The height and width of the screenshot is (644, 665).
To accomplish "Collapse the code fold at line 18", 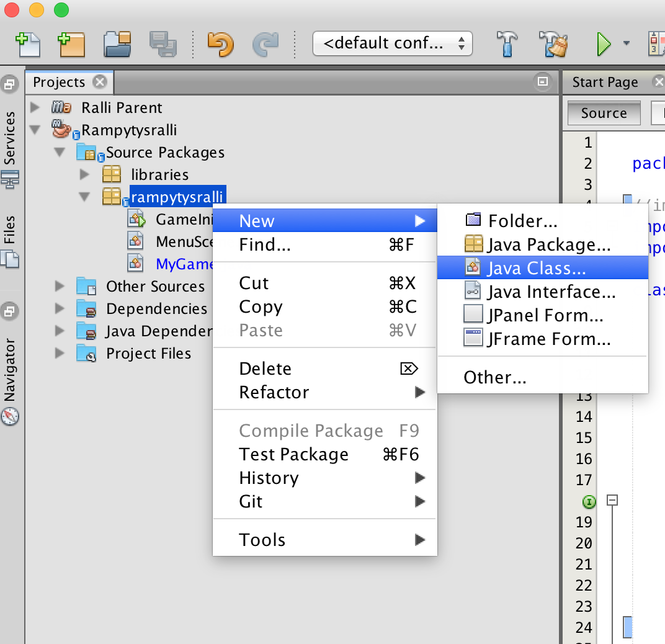I will pos(612,500).
